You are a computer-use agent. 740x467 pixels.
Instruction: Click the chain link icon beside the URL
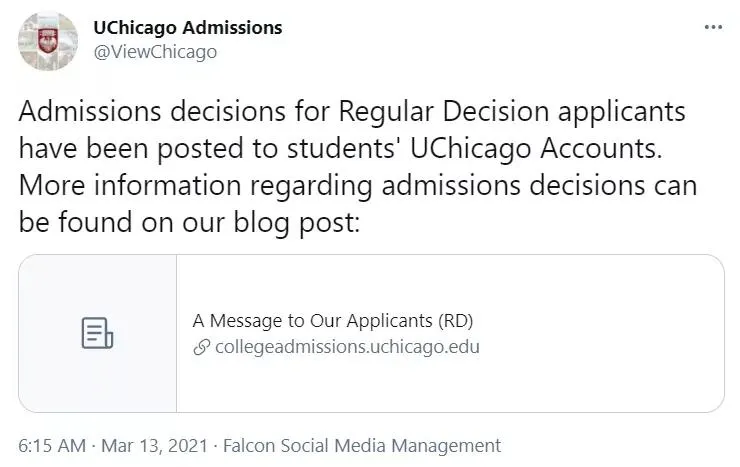coord(200,348)
